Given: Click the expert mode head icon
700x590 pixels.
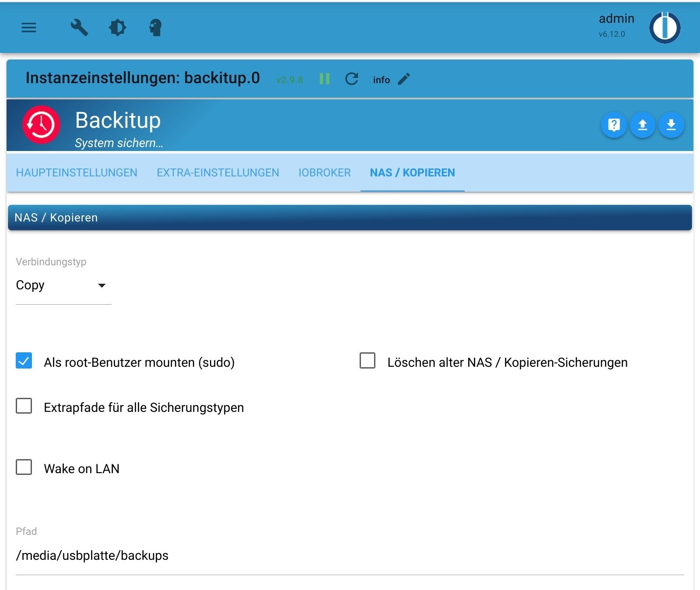Looking at the screenshot, I should pyautogui.click(x=155, y=28).
